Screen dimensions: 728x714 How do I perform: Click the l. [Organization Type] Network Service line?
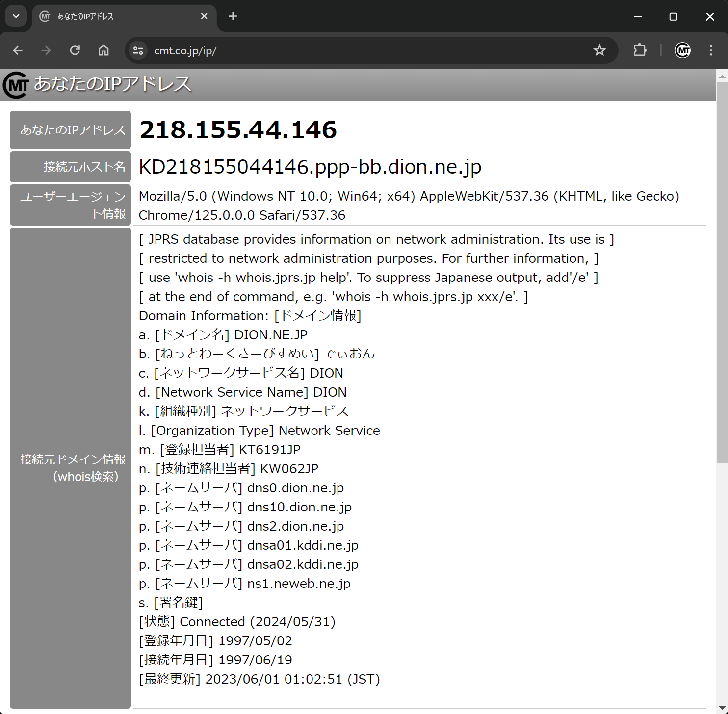260,431
